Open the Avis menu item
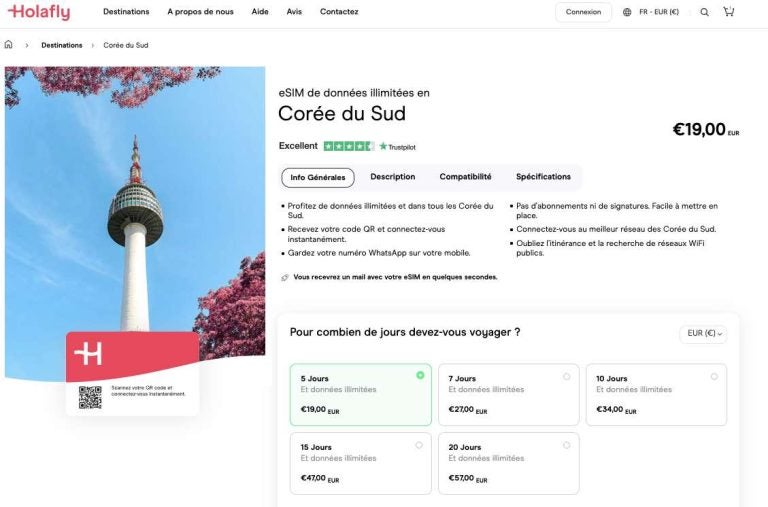Image resolution: width=768 pixels, height=507 pixels. [x=294, y=12]
